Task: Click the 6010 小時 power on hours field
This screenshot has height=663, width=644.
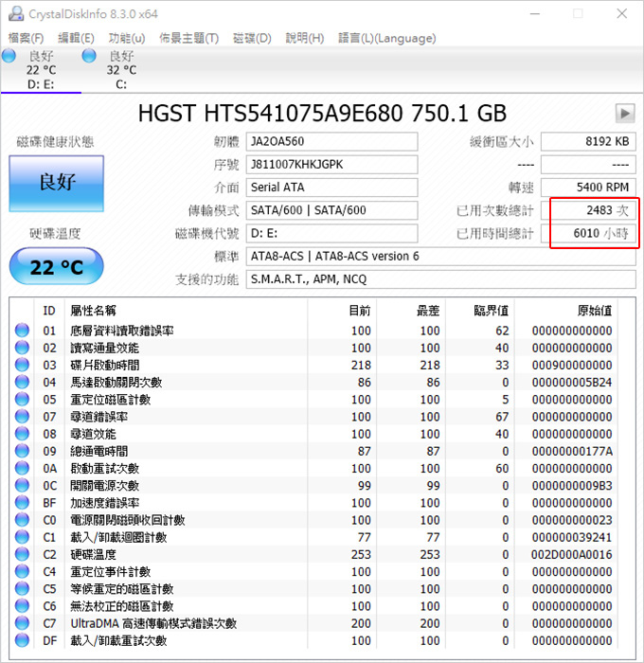Action: tap(588, 233)
